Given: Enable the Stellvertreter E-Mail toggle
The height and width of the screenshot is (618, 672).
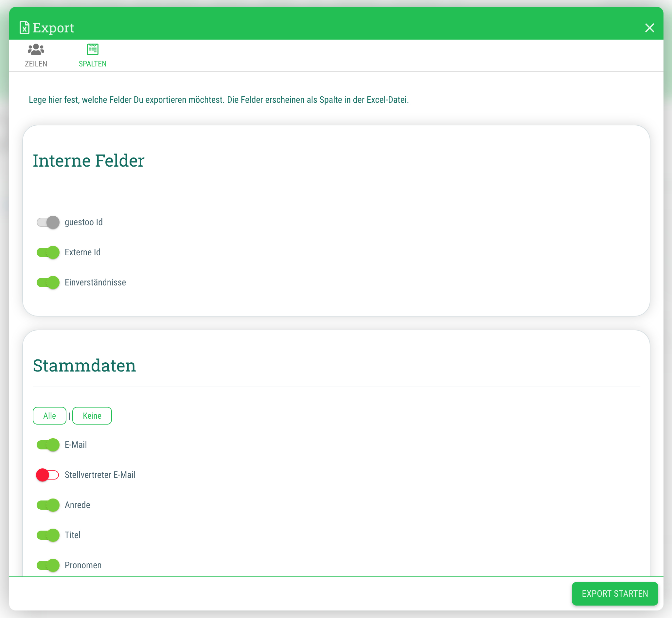Looking at the screenshot, I should pos(48,475).
